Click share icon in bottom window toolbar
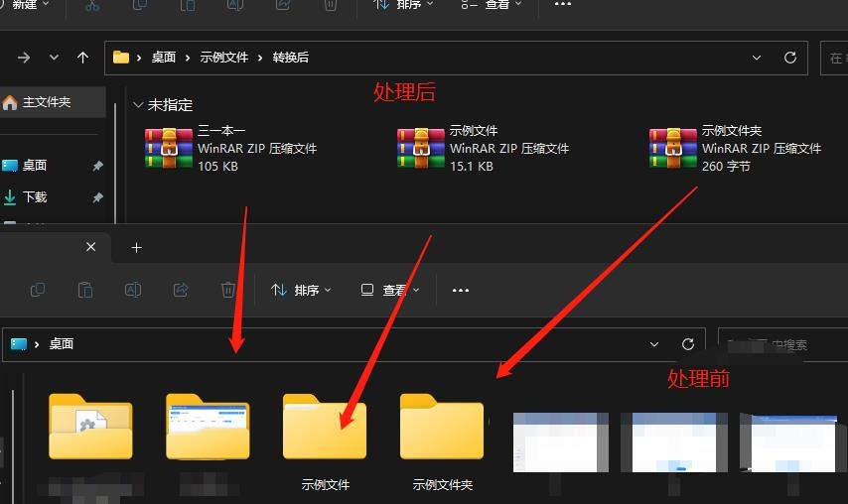The width and height of the screenshot is (848, 504). pos(181,290)
